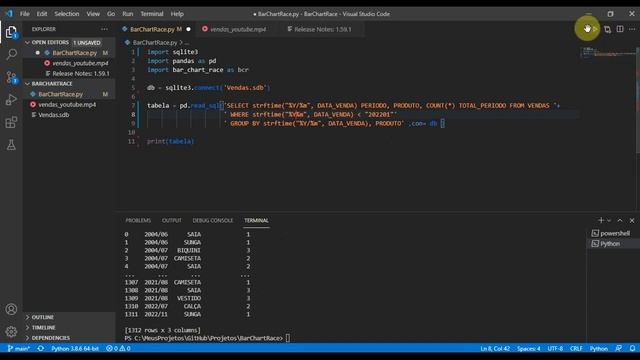Select Vendas.sdb file in explorer
Image resolution: width=640 pixels, height=360 pixels.
[69, 115]
